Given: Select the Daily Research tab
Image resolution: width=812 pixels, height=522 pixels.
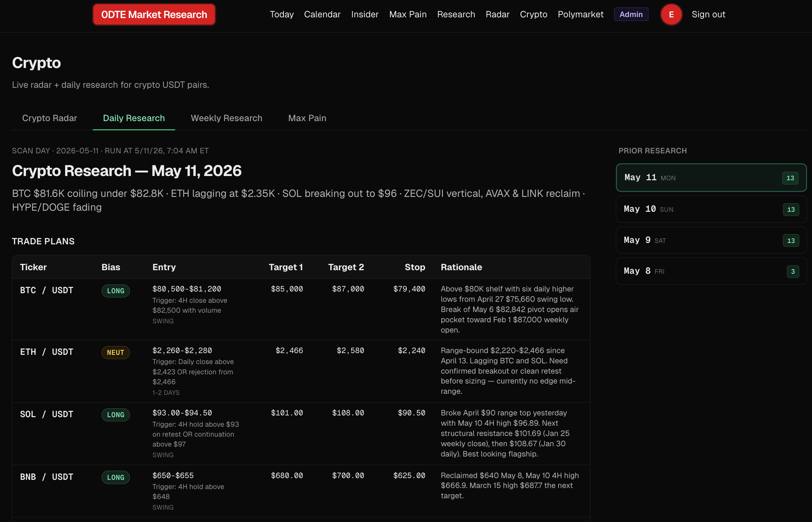Looking at the screenshot, I should [134, 118].
